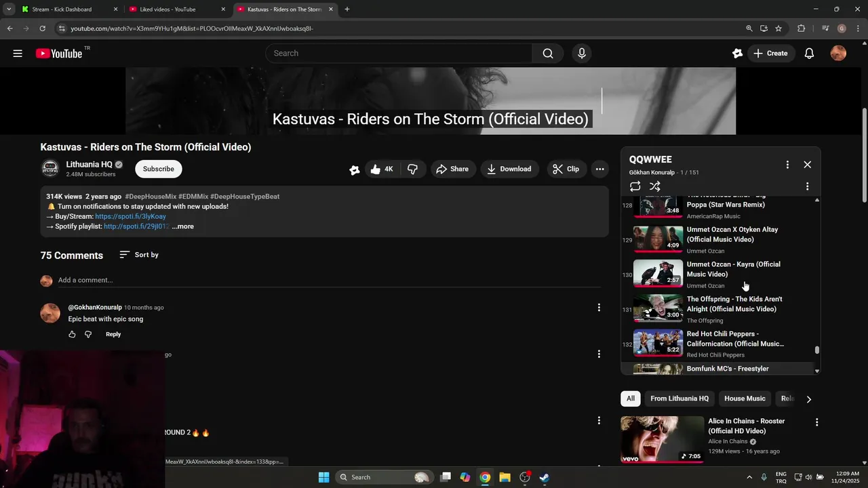868x488 pixels.
Task: Open Sort by comments dropdown
Action: [139, 255]
